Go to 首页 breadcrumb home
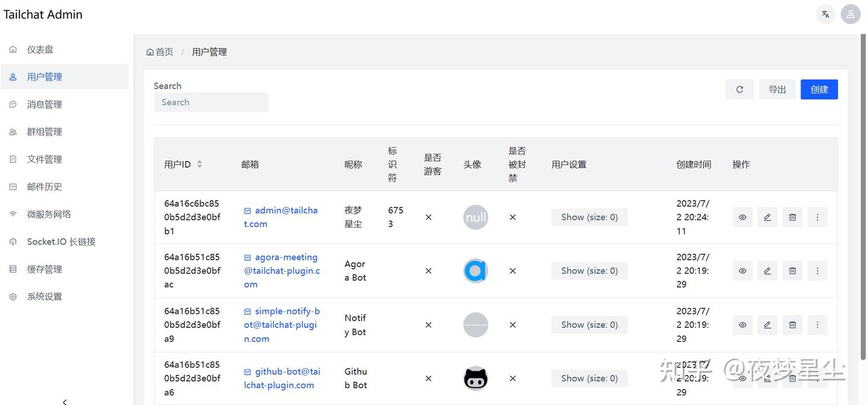The image size is (868, 405). pyautogui.click(x=159, y=51)
